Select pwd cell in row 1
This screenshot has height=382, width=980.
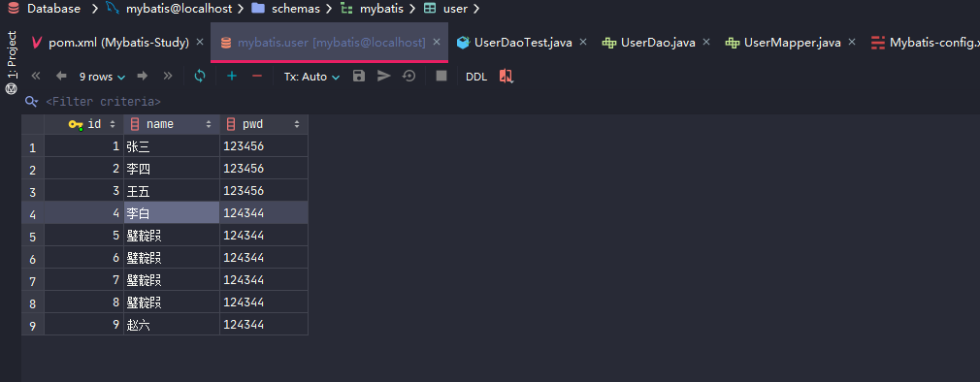coord(264,146)
